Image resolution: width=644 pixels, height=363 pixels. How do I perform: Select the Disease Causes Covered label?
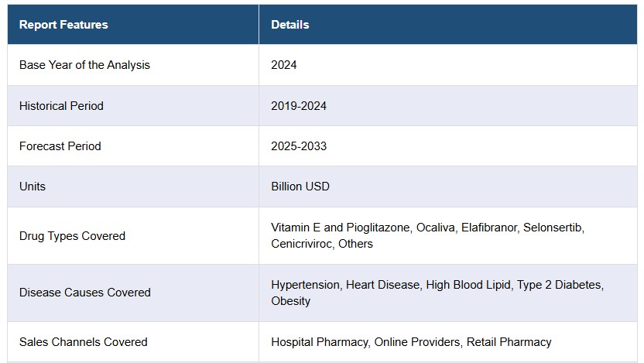tap(85, 293)
